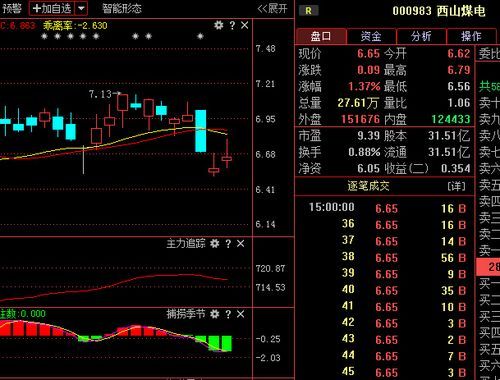This screenshot has width=500, height=380.
Task: Click the 加自选 add-to-watchlist button
Action: [52, 8]
